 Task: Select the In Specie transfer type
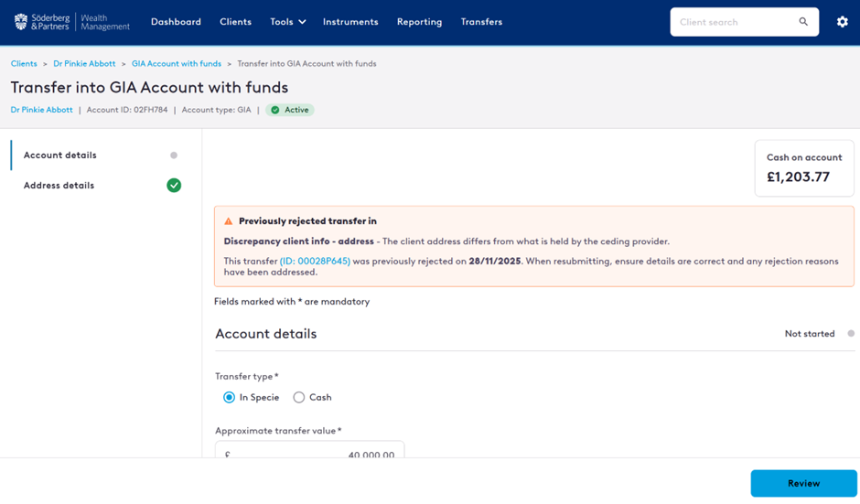click(230, 397)
